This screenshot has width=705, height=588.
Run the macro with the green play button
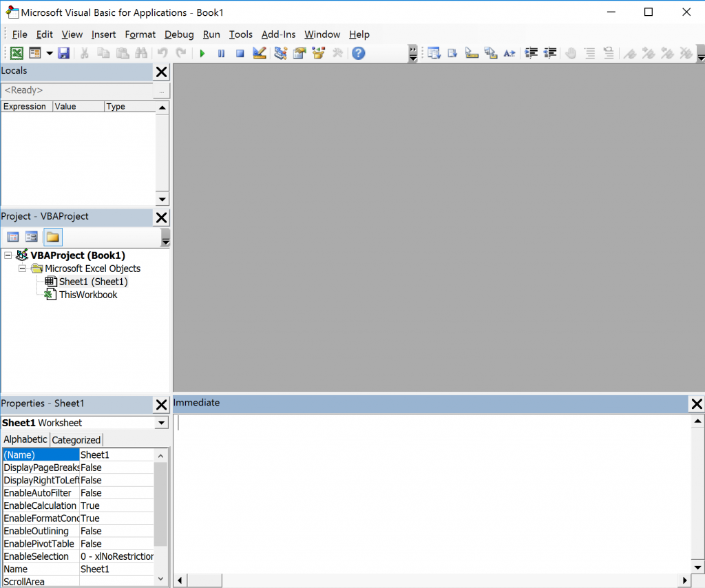(202, 53)
